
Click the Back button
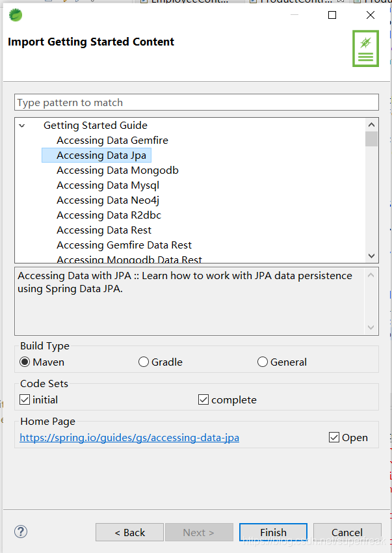[x=129, y=532]
